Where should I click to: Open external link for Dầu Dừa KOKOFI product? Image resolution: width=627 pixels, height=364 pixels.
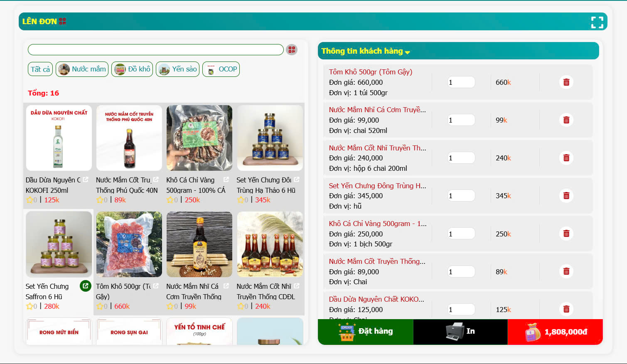[86, 180]
